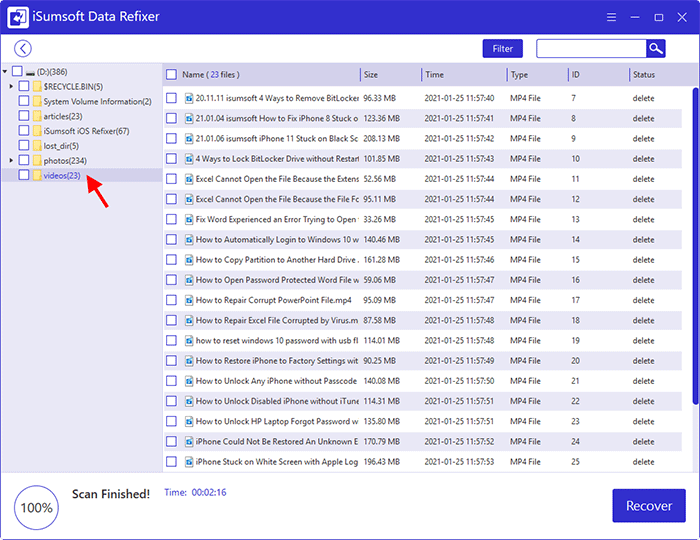The image size is (700, 540).
Task: Click the MP4 icon for 20.11.11 isumsoft file
Action: 189,98
